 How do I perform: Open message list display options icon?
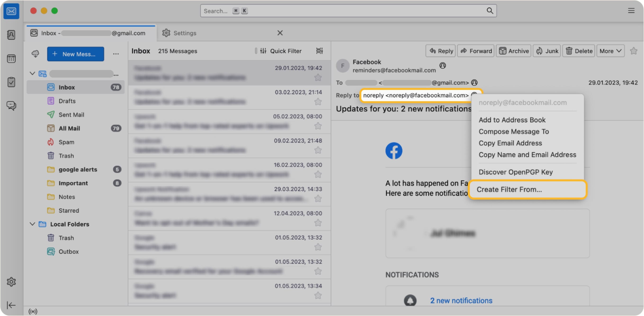tap(320, 51)
